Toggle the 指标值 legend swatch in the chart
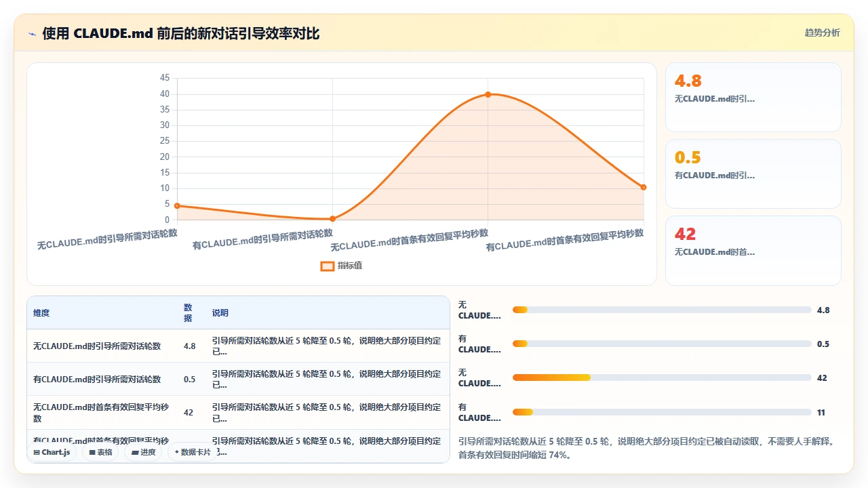This screenshot has height=488, width=868. pos(327,266)
